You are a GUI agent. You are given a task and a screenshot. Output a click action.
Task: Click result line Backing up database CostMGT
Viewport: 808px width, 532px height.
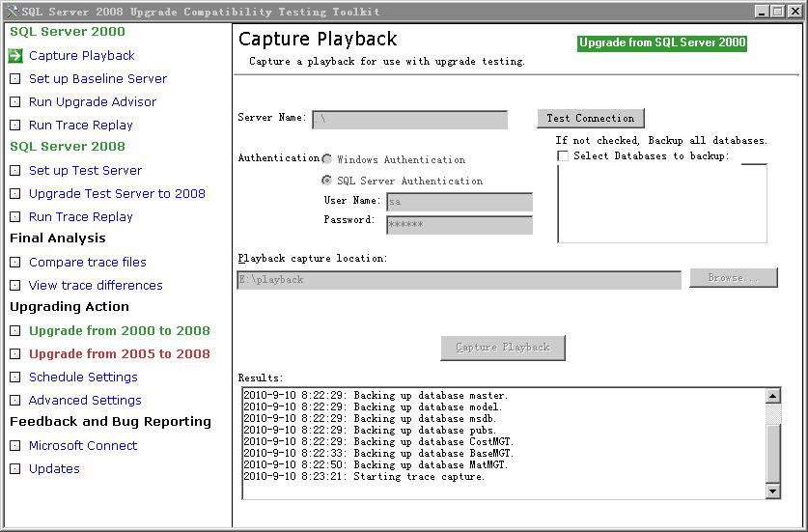[x=378, y=442]
